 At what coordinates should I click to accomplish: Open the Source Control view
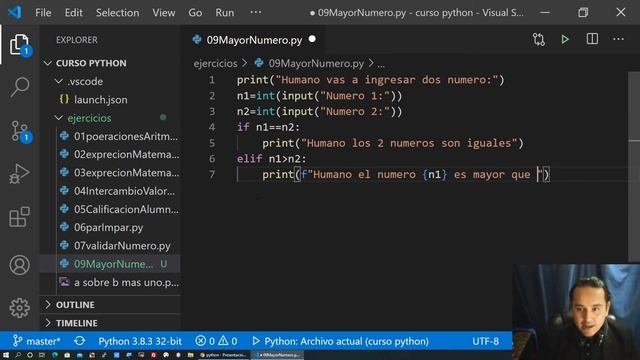coord(19,131)
